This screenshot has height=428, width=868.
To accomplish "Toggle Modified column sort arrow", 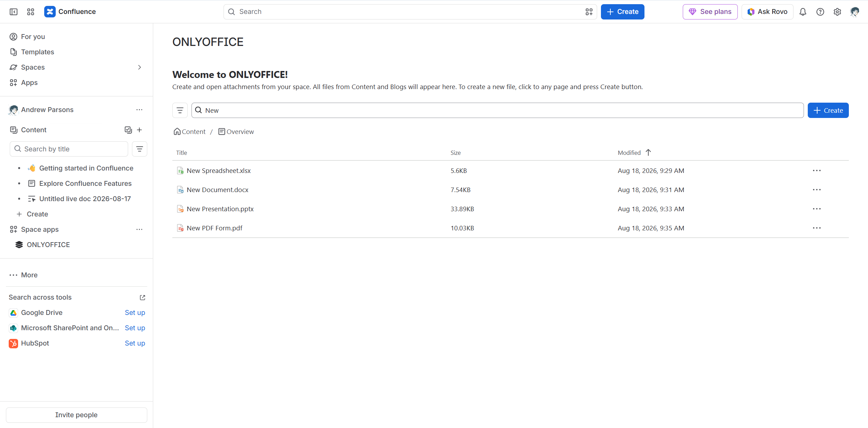I will tap(648, 152).
